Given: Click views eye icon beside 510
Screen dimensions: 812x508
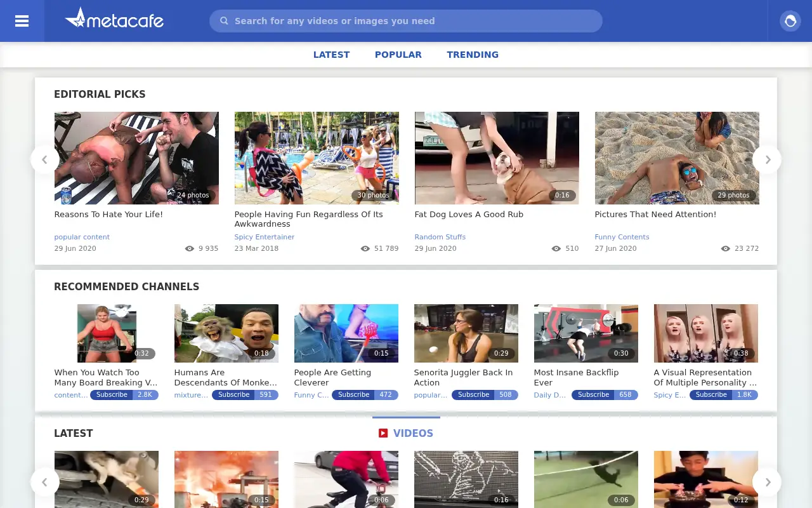Looking at the screenshot, I should (556, 248).
